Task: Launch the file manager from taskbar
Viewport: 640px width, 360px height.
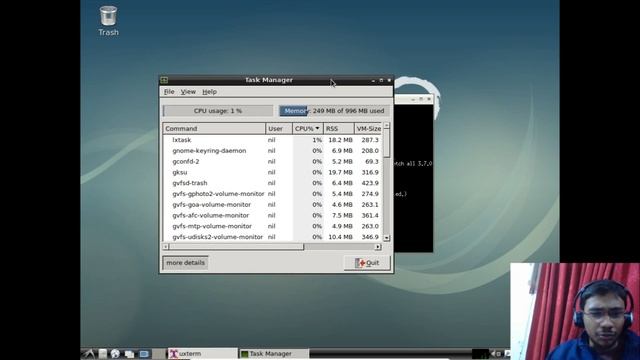Action: tap(103, 354)
